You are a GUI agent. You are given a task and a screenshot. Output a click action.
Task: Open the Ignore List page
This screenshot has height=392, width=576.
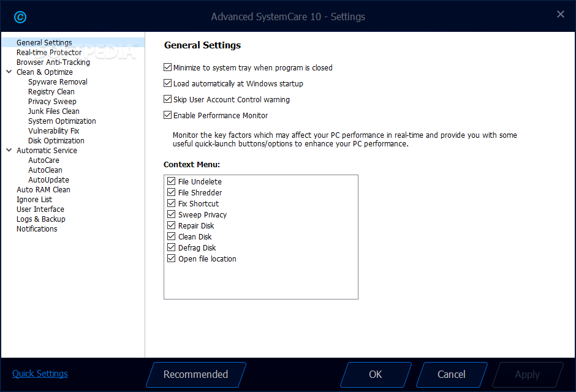[x=34, y=199]
